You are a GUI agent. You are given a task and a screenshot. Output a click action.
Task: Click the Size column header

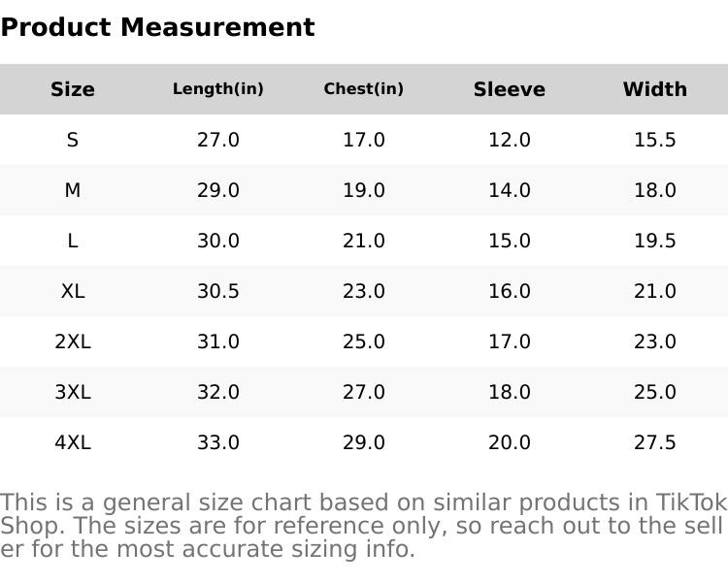click(x=73, y=89)
